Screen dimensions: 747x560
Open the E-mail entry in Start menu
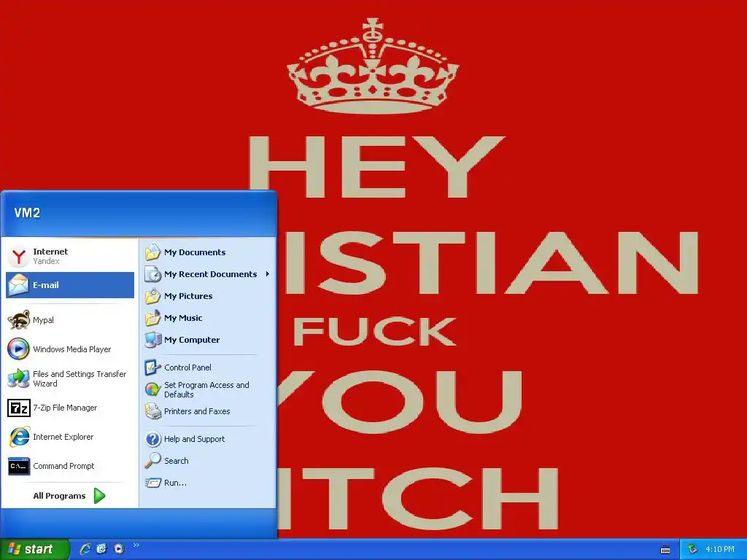point(70,285)
